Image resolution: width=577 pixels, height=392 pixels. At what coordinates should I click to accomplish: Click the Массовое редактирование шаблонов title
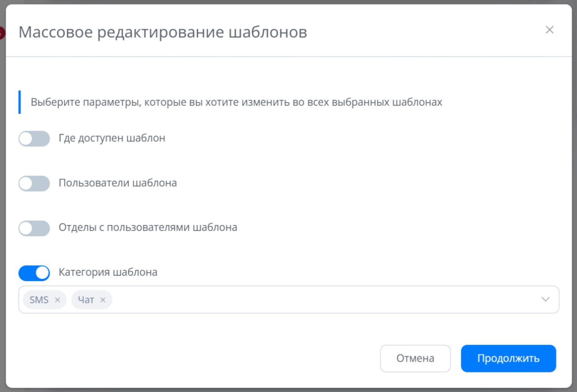click(163, 32)
